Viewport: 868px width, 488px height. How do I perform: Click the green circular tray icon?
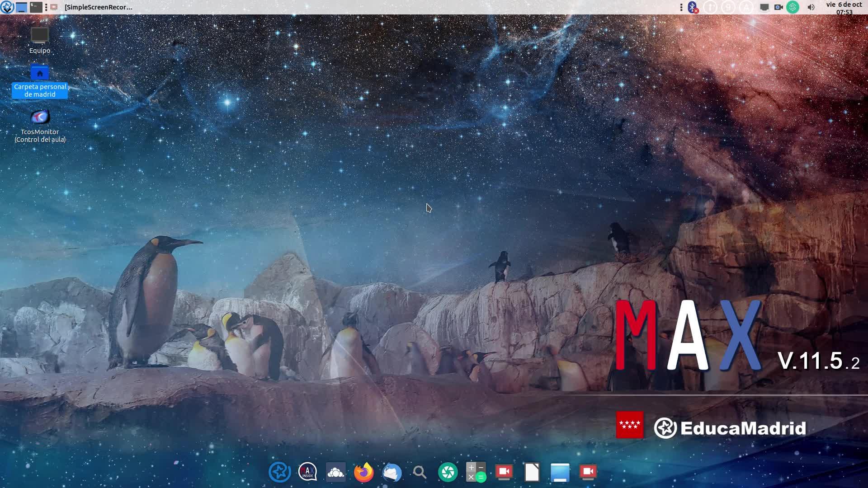click(793, 7)
